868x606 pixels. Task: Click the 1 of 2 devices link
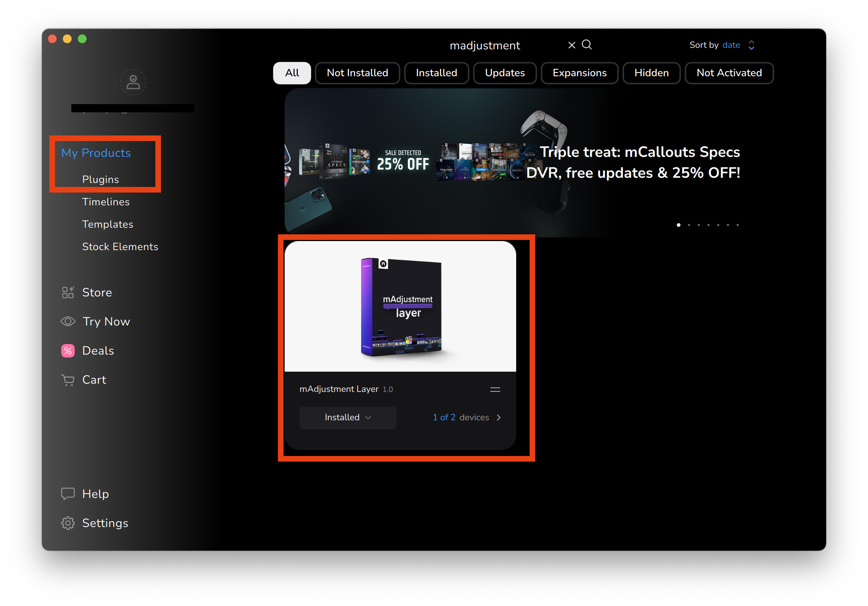pos(461,417)
